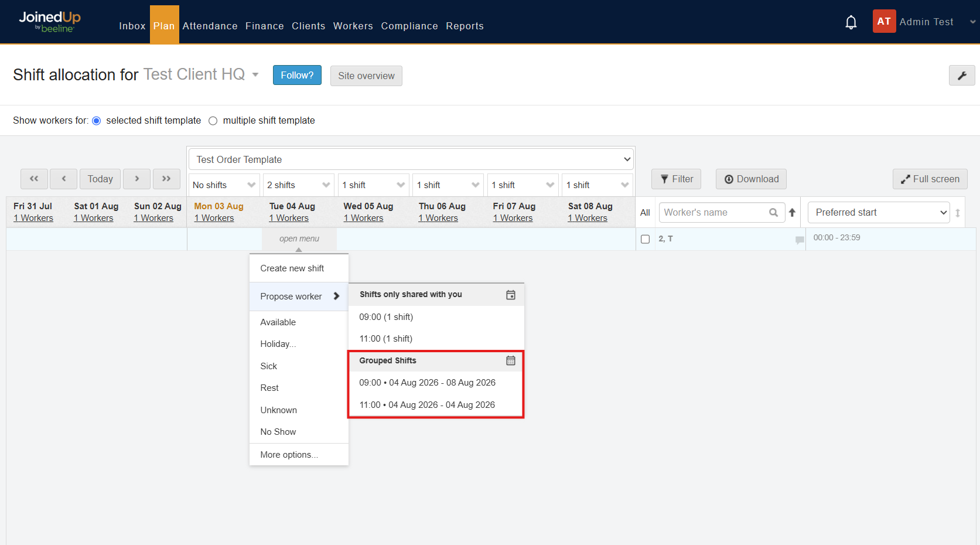Sort workers with the up arrow
The height and width of the screenshot is (545, 980).
click(x=792, y=213)
